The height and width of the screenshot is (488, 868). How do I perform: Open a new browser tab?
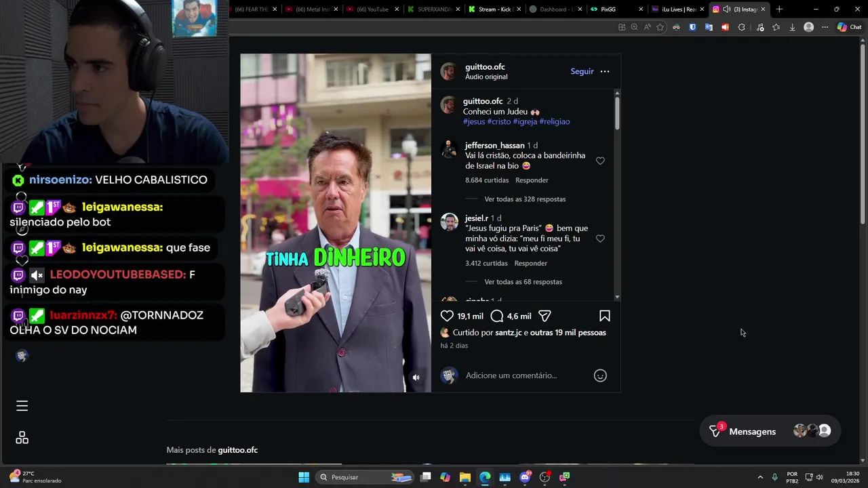click(779, 9)
